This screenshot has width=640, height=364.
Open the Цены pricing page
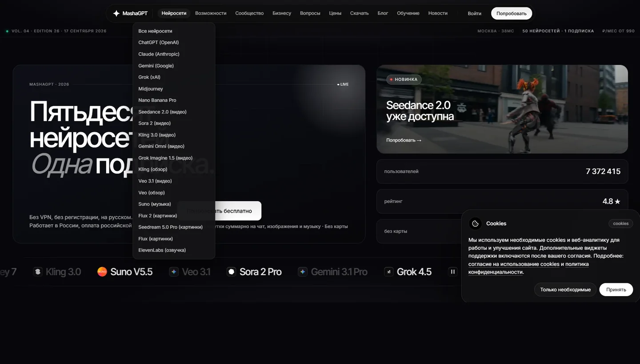pos(335,13)
